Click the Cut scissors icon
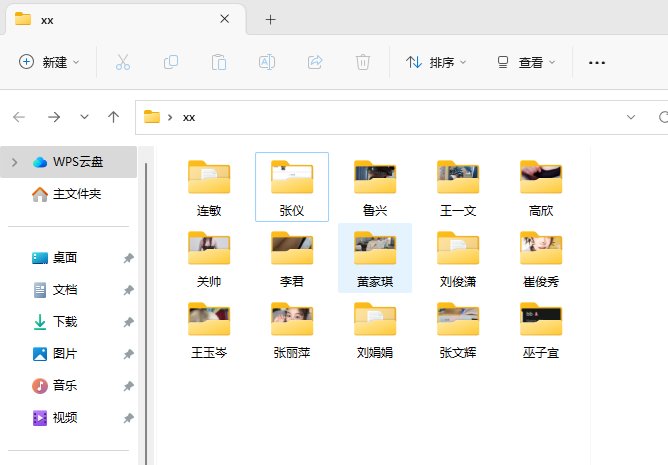This screenshot has height=465, width=668. pyautogui.click(x=123, y=62)
